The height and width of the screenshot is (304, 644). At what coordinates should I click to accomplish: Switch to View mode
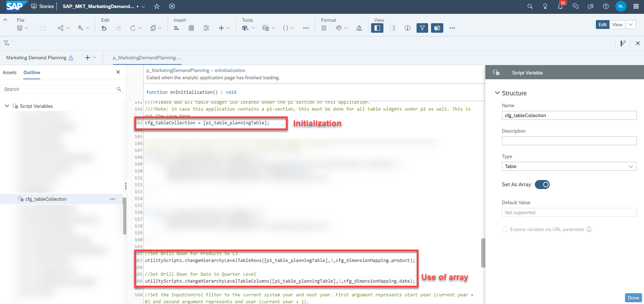coord(617,25)
